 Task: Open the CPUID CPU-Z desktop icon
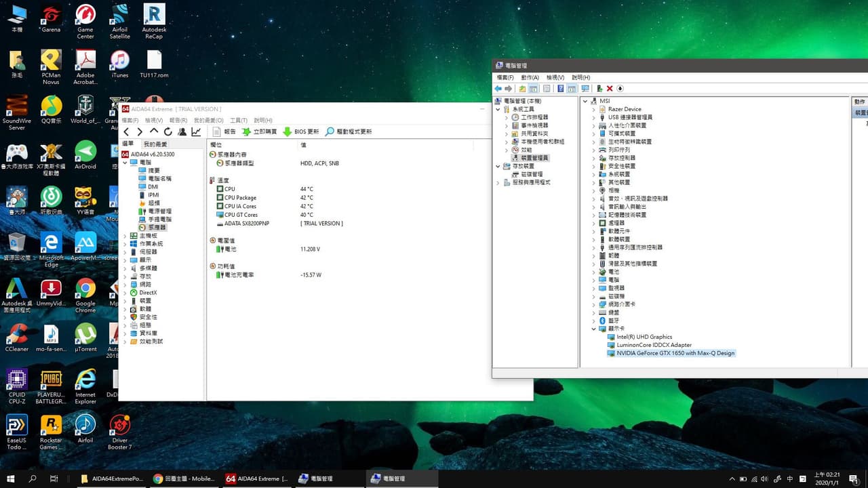[17, 386]
